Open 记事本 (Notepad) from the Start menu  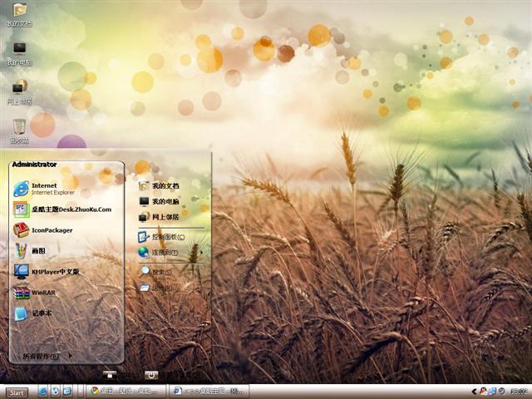[37, 313]
